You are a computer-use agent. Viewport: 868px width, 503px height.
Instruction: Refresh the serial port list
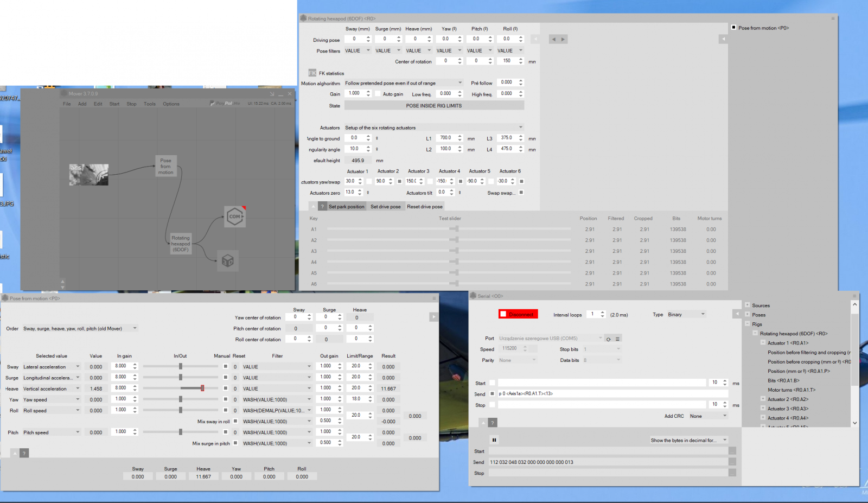[x=609, y=339]
